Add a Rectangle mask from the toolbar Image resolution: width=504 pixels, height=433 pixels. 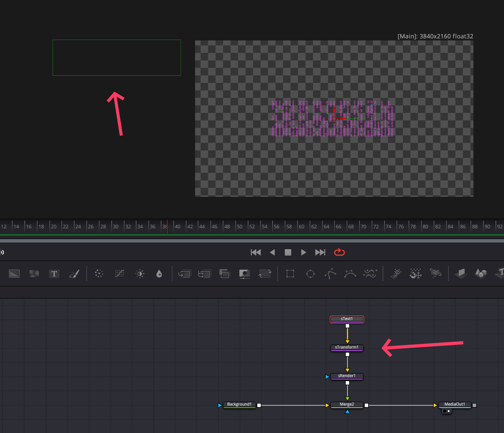point(290,274)
